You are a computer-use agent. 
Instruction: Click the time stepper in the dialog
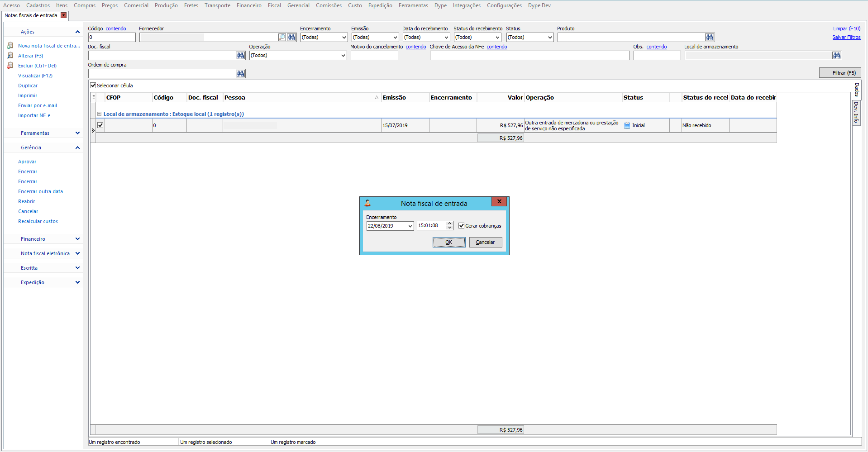449,225
